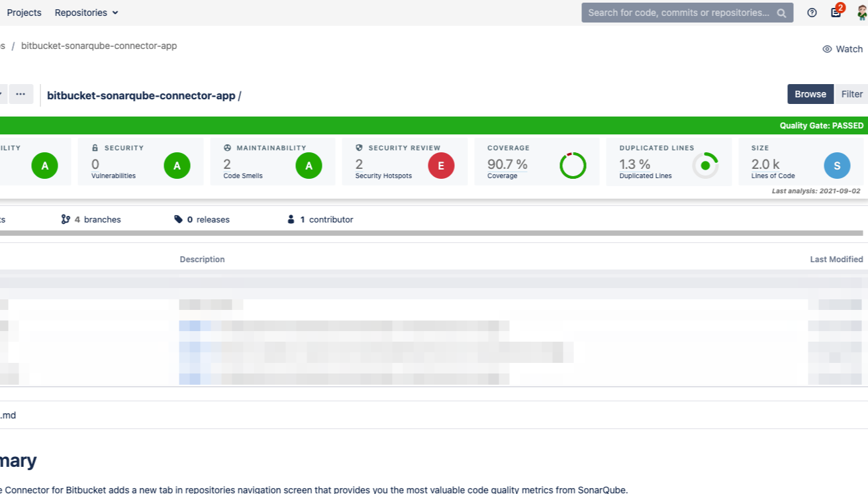Click the Security A rating badge
The image size is (868, 494).
(x=177, y=166)
